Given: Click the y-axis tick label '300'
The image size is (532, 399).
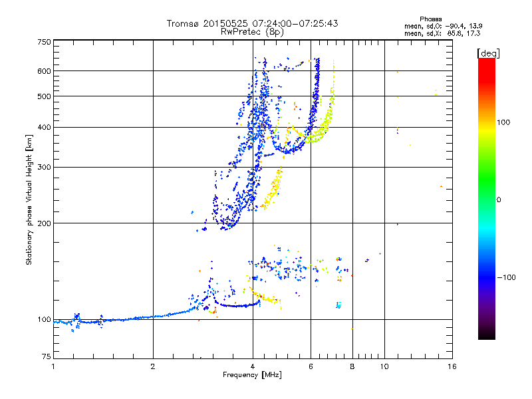Looking at the screenshot, I should 44,167.
